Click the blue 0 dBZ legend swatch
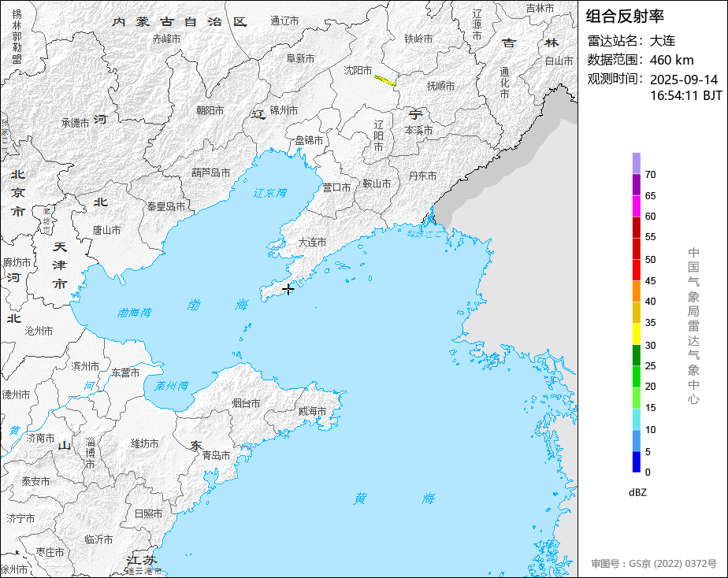Viewport: 728px width, 578px height. pos(636,462)
